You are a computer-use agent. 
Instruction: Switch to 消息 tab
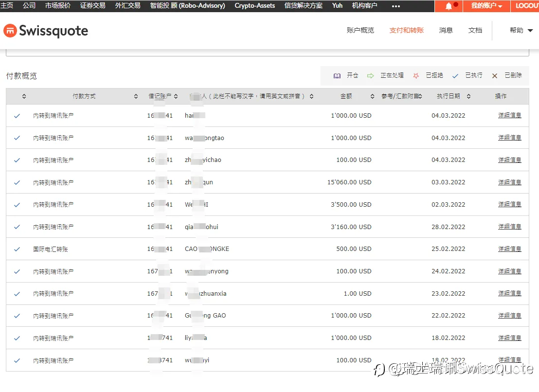[446, 30]
